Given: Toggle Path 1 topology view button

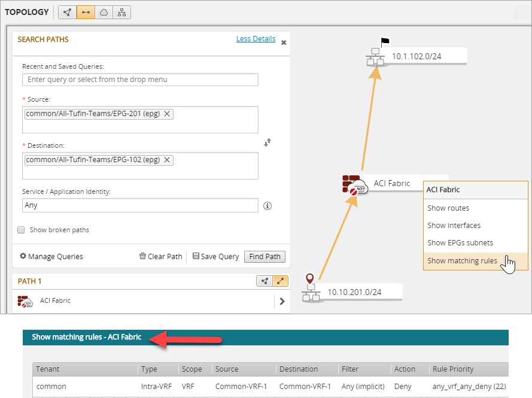Looking at the screenshot, I should point(264,281).
